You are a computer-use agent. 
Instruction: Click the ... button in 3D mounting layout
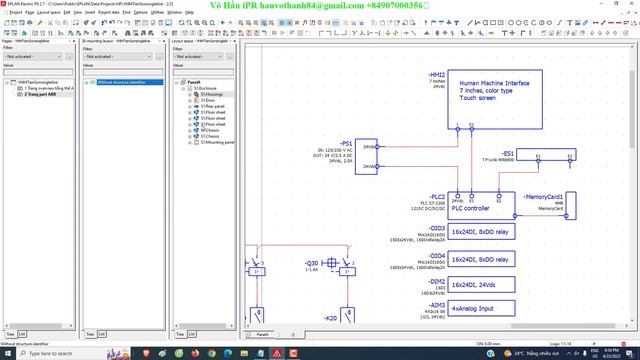[159, 56]
